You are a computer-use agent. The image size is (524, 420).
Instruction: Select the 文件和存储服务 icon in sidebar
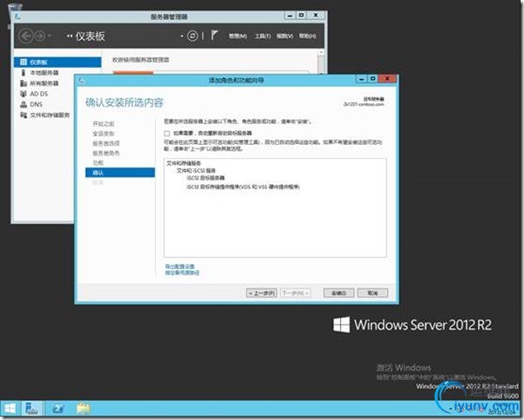point(23,115)
